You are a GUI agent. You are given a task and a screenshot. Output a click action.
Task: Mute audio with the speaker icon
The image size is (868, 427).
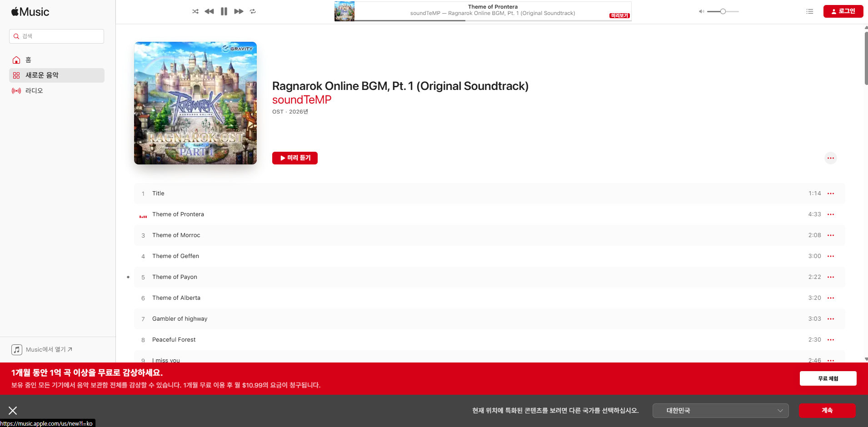(x=701, y=11)
